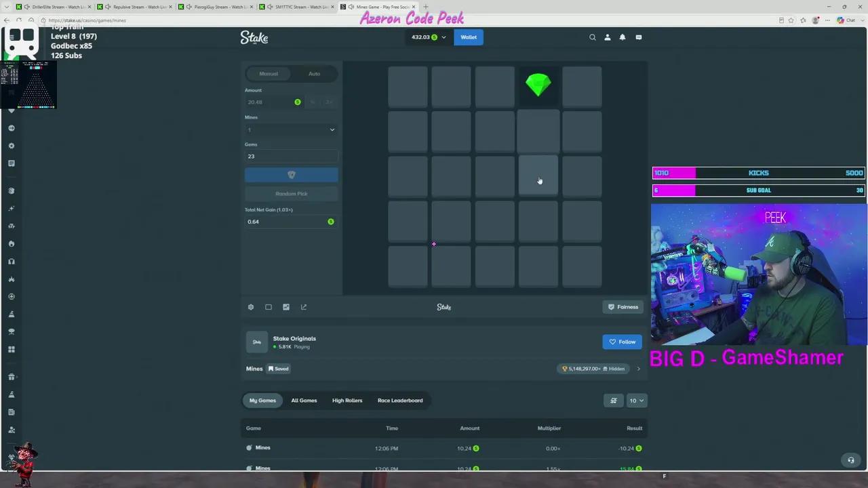Switch to High Rollers tab

click(347, 401)
